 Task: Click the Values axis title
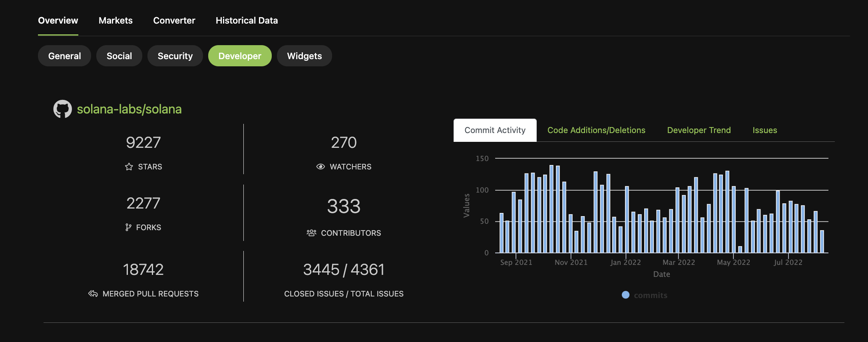466,205
